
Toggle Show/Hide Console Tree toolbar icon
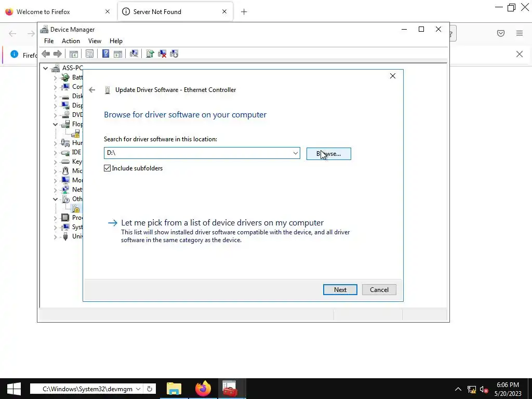pyautogui.click(x=74, y=54)
